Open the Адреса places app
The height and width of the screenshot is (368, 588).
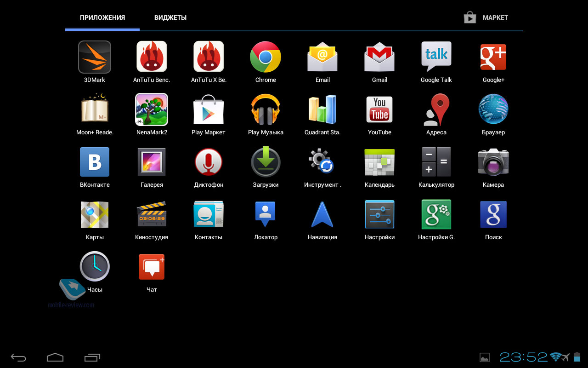click(436, 109)
